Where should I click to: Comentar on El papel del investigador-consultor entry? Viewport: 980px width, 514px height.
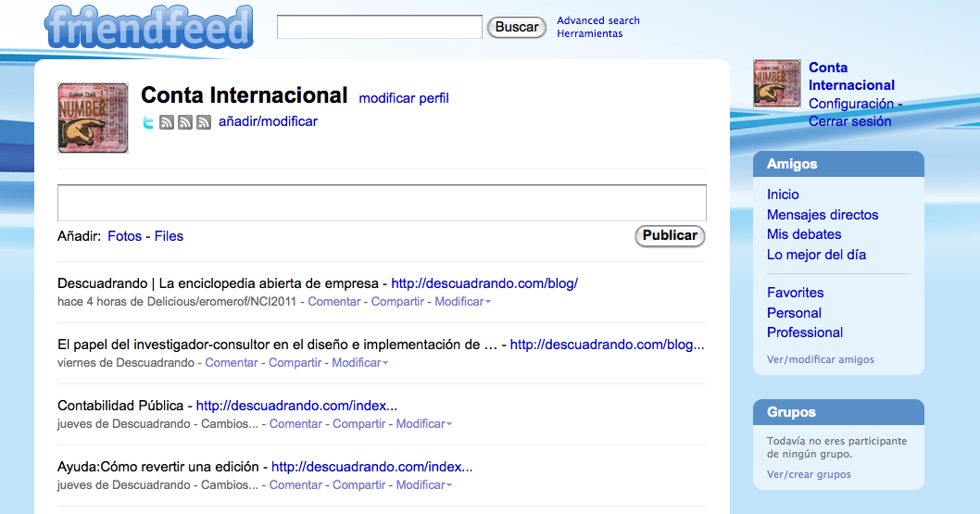(232, 363)
